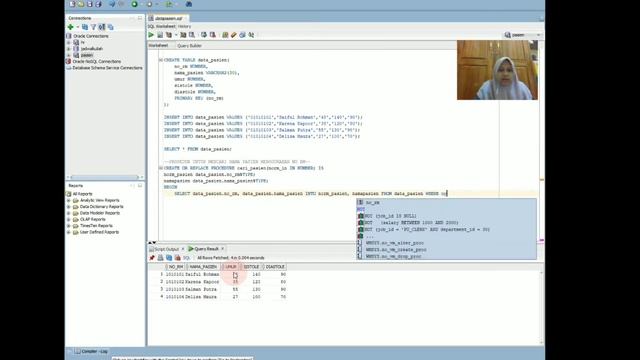This screenshot has height=360, width=640.
Task: Click the Undo arrow icon in main toolbar
Action: click(112, 4)
